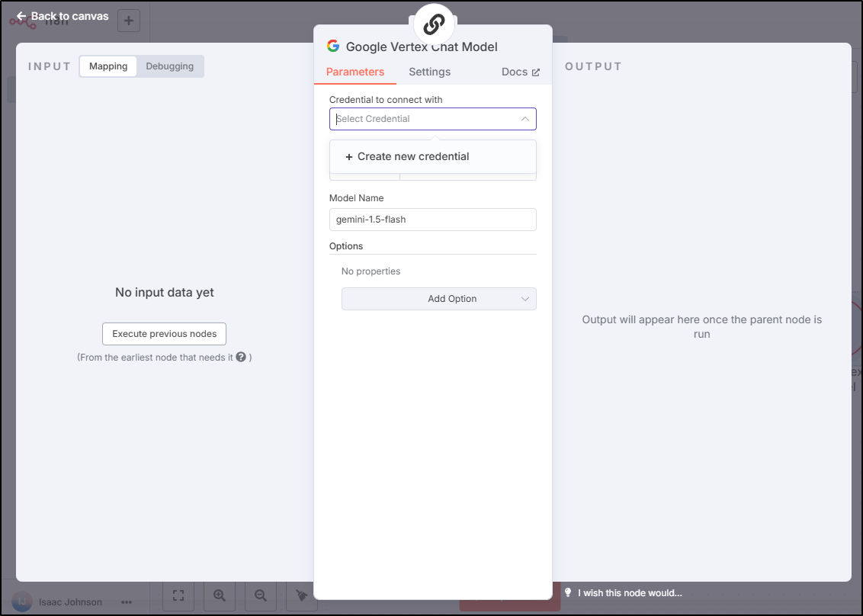
Task: Open the 'I wish this node would...' link
Action: coord(630,593)
